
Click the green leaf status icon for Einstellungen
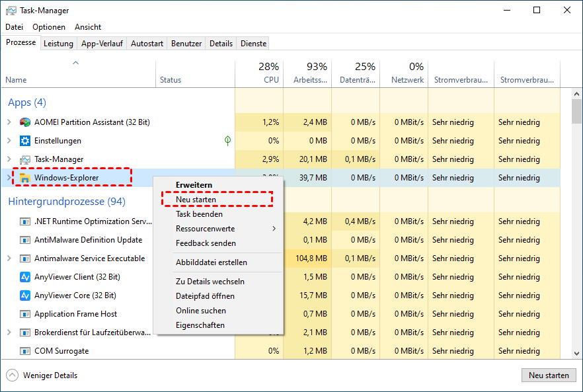pos(227,141)
